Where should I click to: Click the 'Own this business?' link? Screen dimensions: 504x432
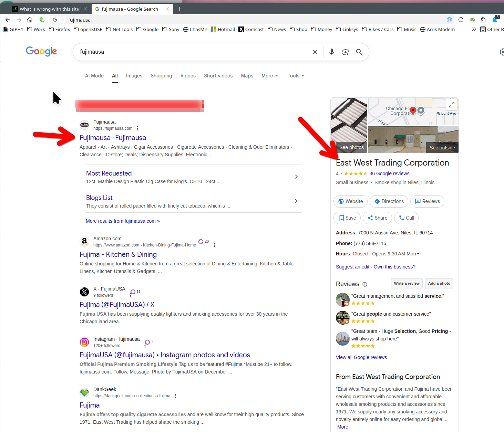point(394,267)
